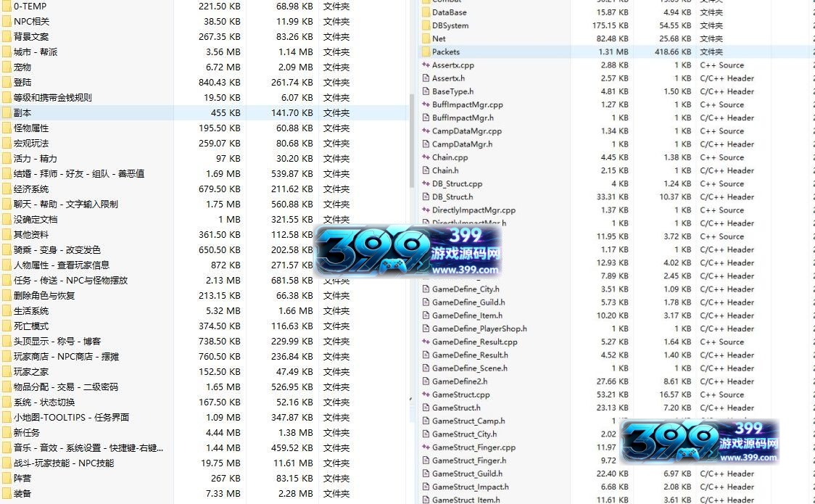815x504 pixels.
Task: Click the DataBase folder icon
Action: (426, 12)
